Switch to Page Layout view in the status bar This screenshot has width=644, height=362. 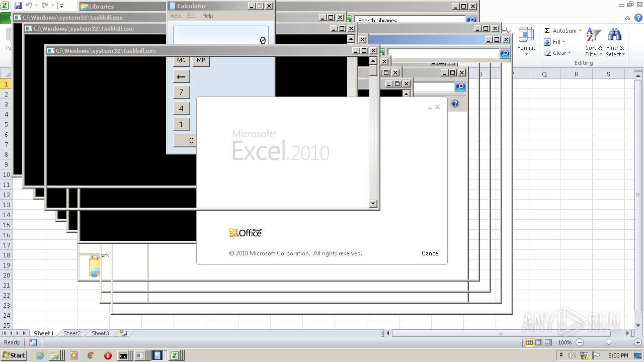coord(539,342)
